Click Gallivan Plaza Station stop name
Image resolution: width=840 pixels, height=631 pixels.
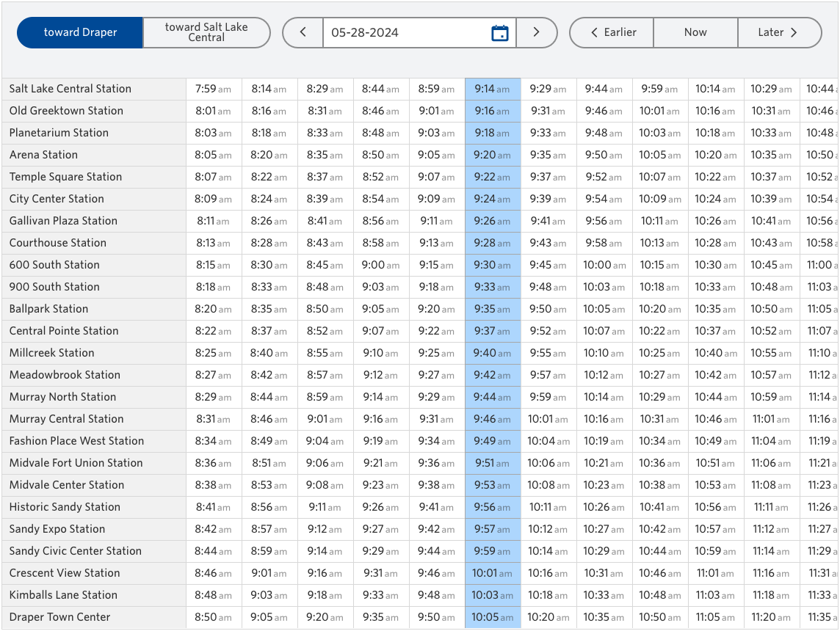64,221
